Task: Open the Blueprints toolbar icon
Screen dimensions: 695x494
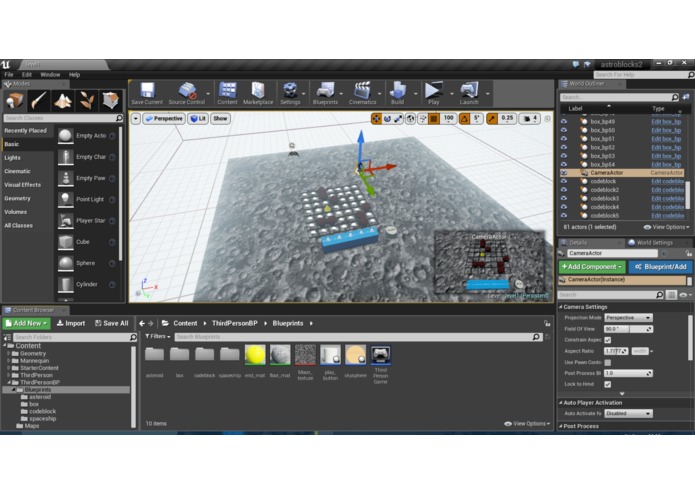Action: (325, 90)
